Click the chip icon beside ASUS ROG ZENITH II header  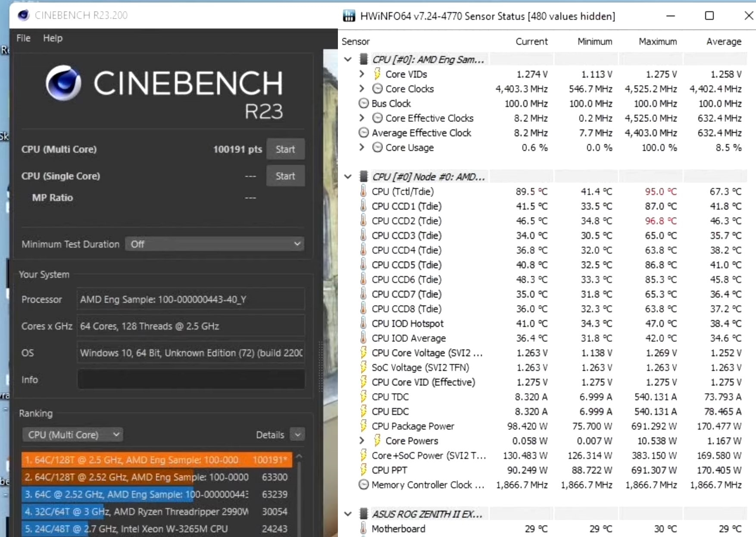(x=363, y=514)
